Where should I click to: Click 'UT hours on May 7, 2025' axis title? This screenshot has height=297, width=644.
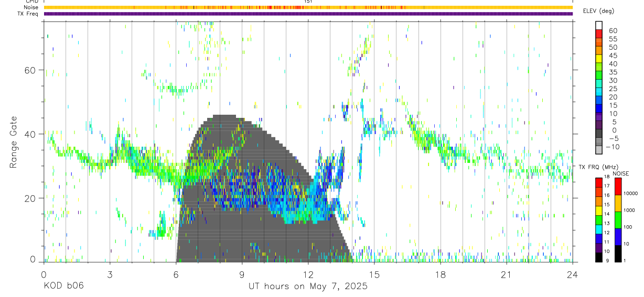(308, 286)
